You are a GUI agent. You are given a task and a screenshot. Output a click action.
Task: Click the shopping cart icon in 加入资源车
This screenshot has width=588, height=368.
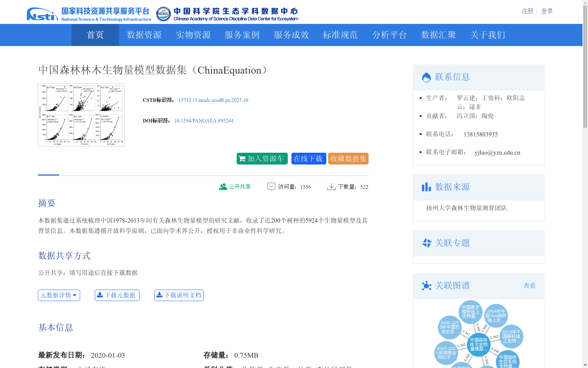(x=242, y=159)
